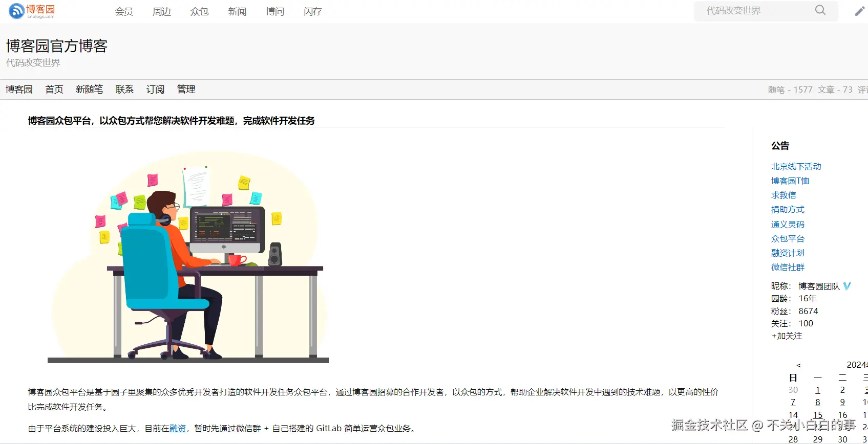
Task: Open the post title about 众包平台
Action: [x=171, y=121]
